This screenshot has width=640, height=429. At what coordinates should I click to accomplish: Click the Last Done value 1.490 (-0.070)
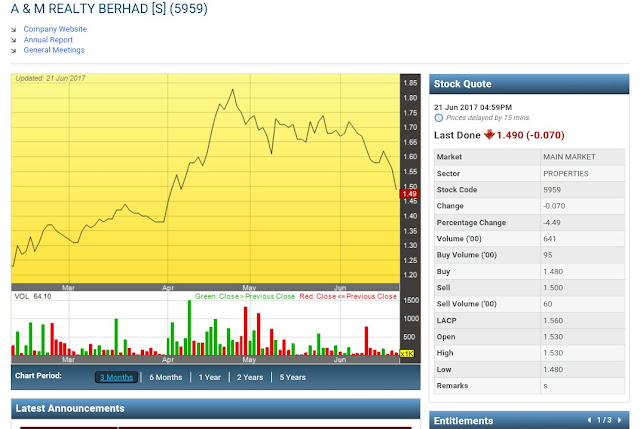tap(530, 135)
